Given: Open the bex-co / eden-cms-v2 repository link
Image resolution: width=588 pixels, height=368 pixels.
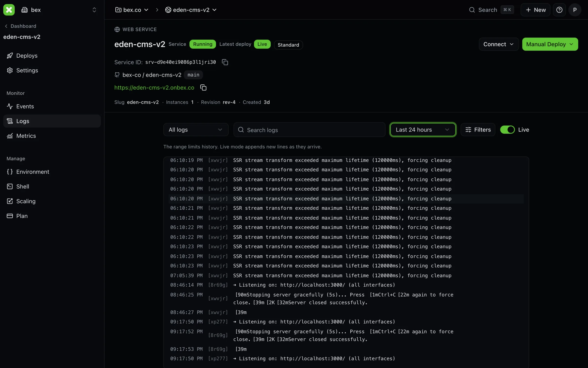Looking at the screenshot, I should 152,75.
